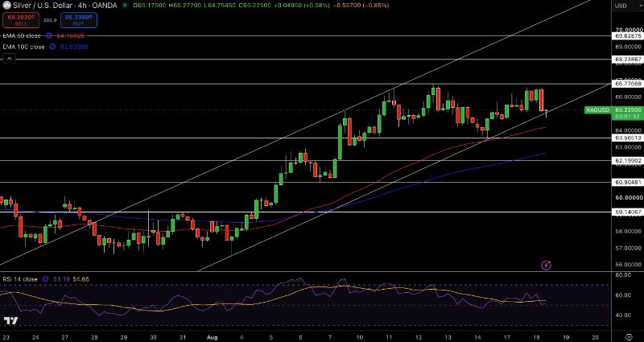This screenshot has width=644, height=342.
Task: Click the Silver symbol logo icon
Action: [x=6, y=6]
